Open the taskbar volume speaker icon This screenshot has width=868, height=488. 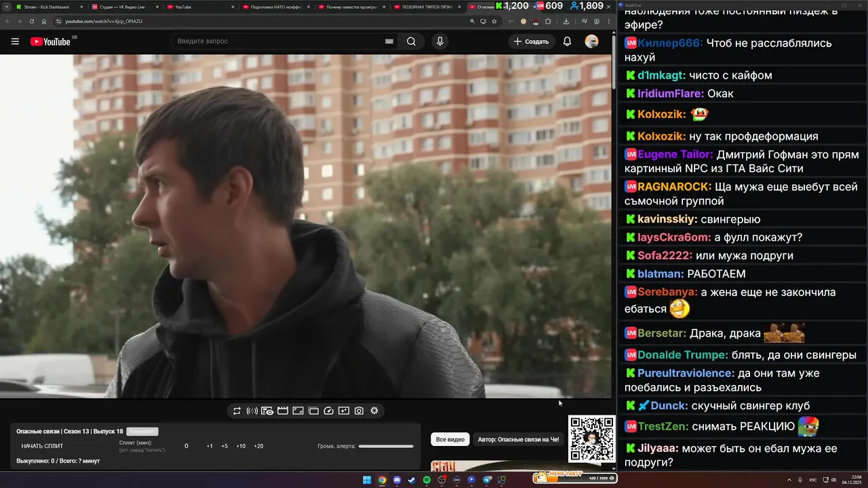click(833, 480)
